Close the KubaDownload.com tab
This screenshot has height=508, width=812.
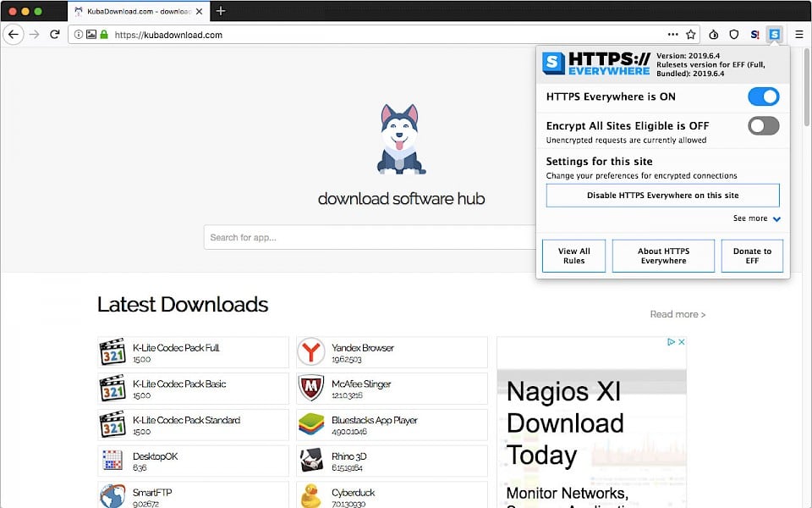click(x=199, y=11)
